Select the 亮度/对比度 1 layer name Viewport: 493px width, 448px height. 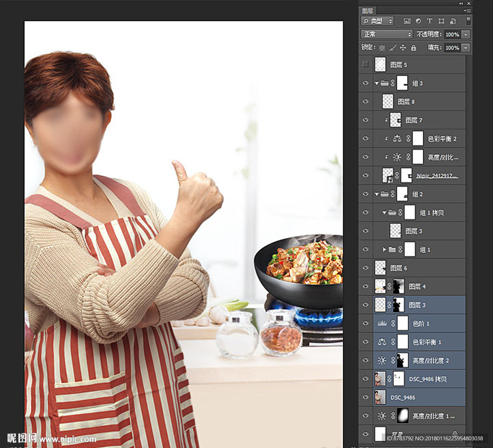tap(434, 416)
